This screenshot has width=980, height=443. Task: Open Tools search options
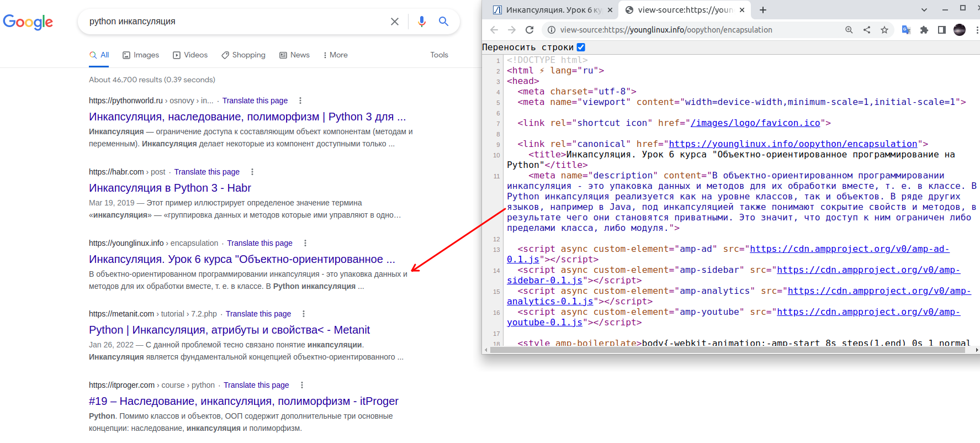(x=439, y=55)
